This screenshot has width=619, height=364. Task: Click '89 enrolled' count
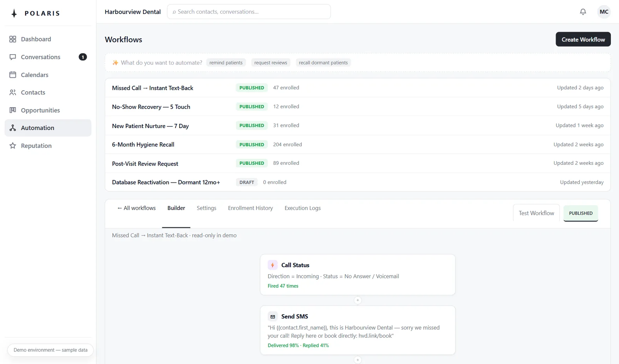(286, 163)
